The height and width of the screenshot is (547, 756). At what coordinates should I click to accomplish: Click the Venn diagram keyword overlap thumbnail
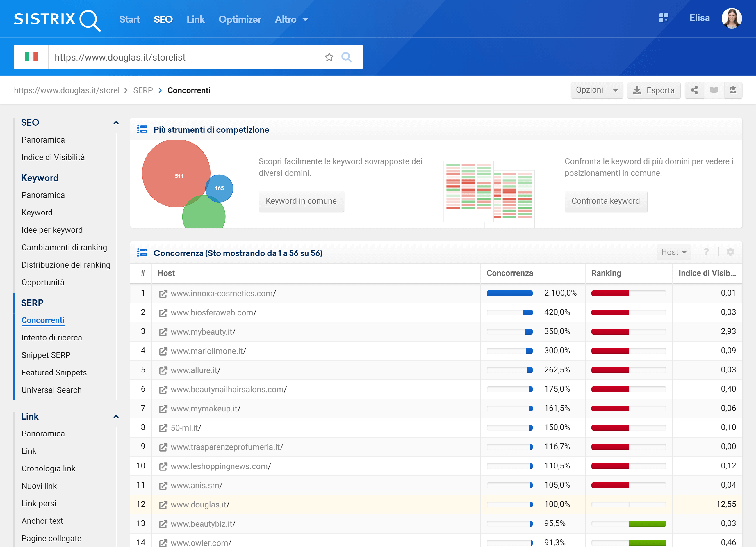click(x=188, y=184)
